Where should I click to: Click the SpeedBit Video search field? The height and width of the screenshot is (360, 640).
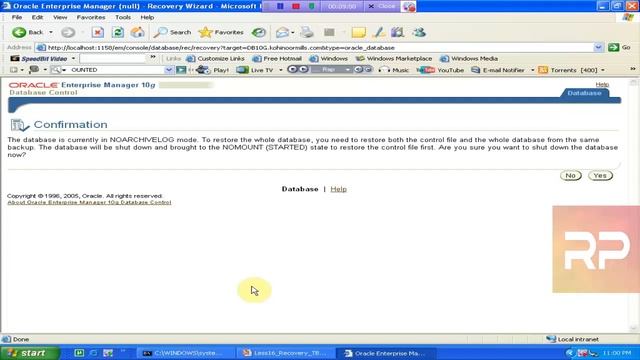click(x=113, y=59)
